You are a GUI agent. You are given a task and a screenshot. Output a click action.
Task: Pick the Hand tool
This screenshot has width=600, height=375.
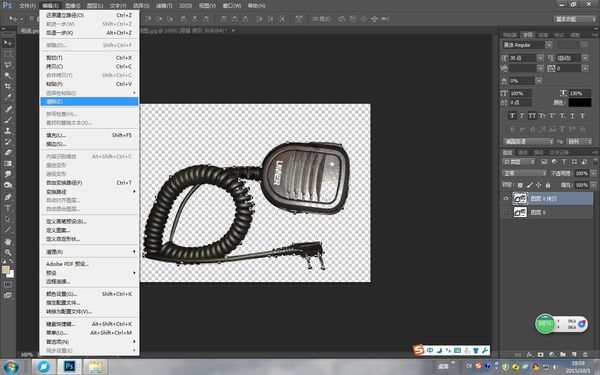click(8, 242)
